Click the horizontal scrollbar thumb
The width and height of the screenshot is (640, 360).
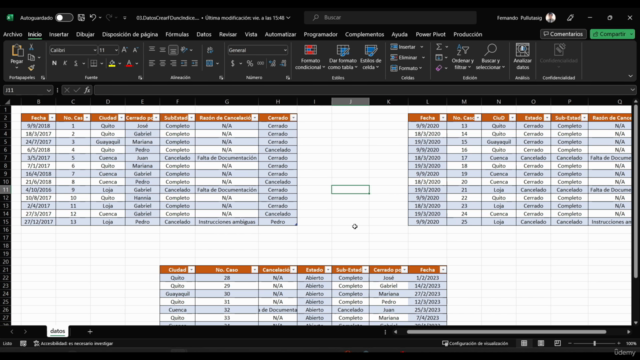tap(506, 332)
